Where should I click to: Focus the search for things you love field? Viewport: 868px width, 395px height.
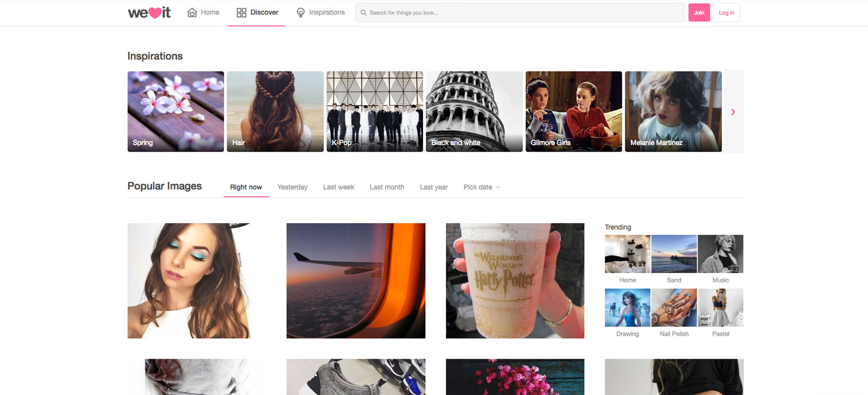pyautogui.click(x=520, y=12)
